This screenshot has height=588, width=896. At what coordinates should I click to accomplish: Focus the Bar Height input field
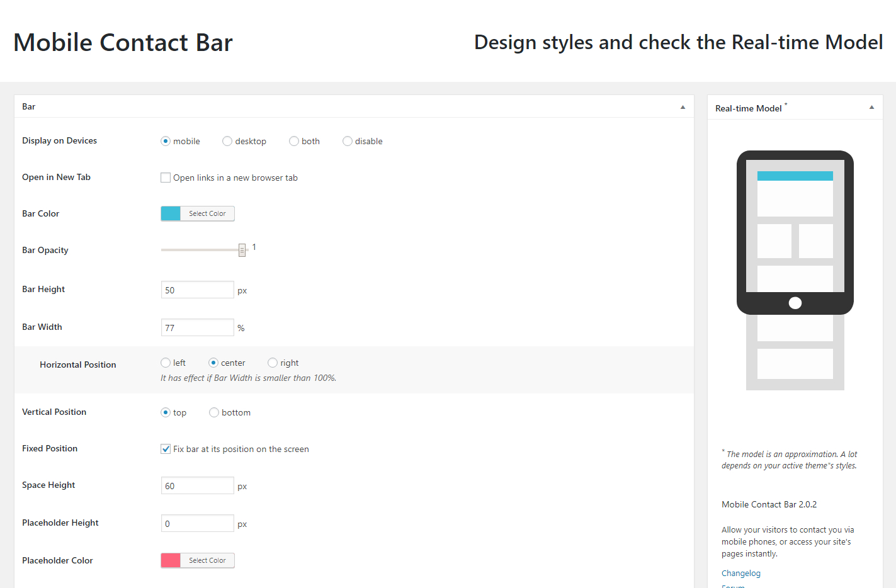coord(198,290)
